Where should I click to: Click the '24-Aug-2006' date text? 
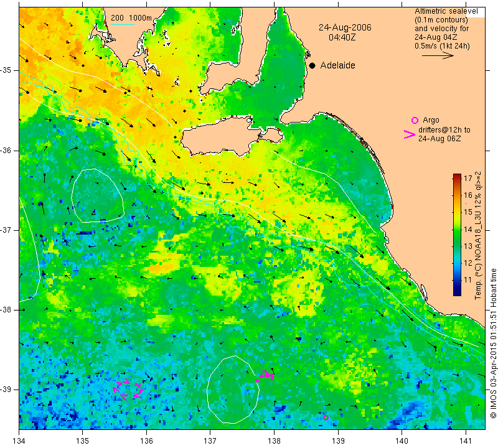(x=345, y=27)
